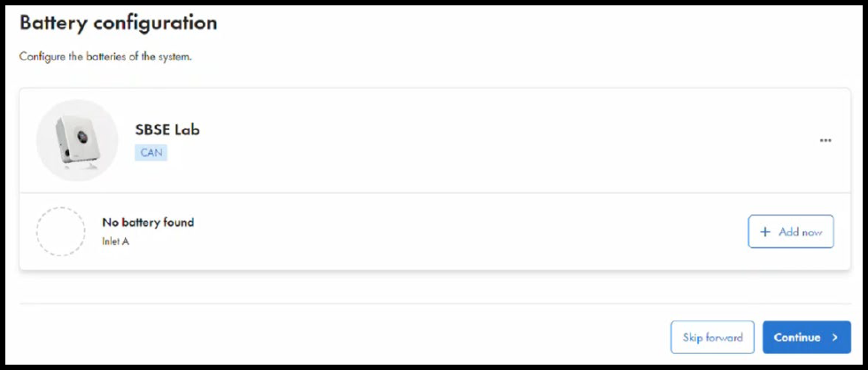The height and width of the screenshot is (370, 868).
Task: Proceed by clicking the Continue label
Action: (796, 337)
